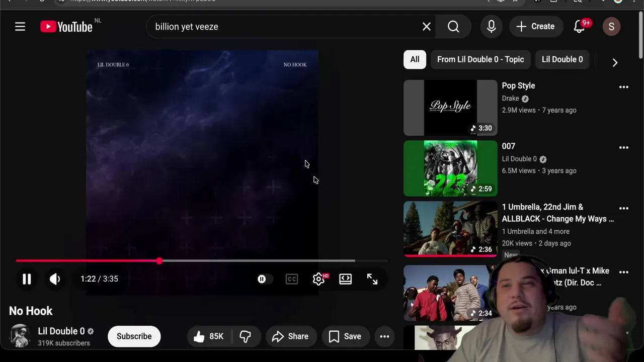Open more options for Change My Ways
The width and height of the screenshot is (644, 362).
click(x=624, y=208)
